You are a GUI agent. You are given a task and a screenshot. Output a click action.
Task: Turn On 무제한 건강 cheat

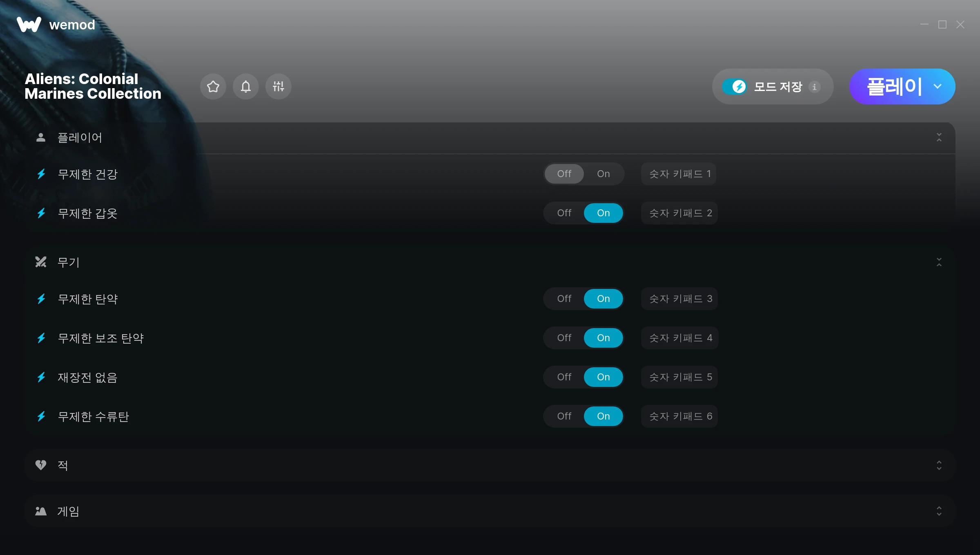coord(604,174)
